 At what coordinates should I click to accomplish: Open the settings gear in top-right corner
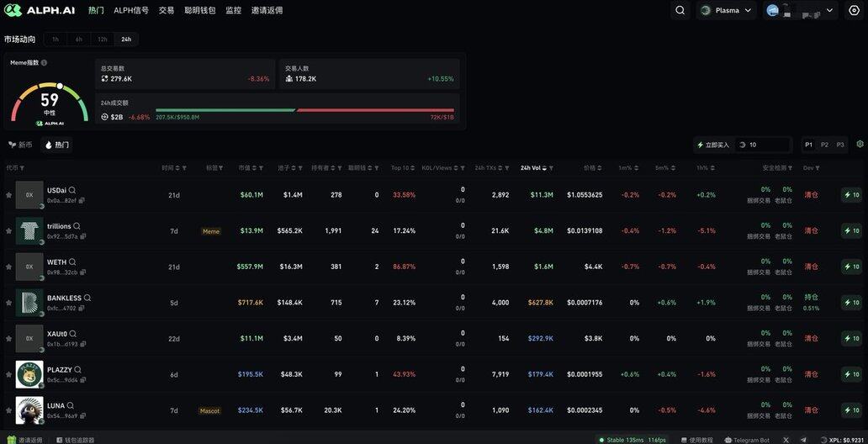[854, 10]
